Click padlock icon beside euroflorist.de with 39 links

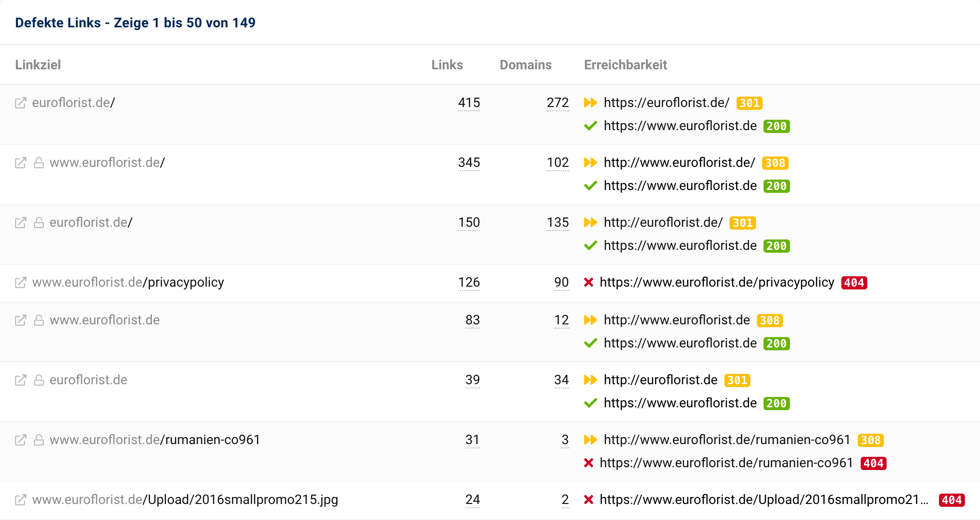coord(39,380)
